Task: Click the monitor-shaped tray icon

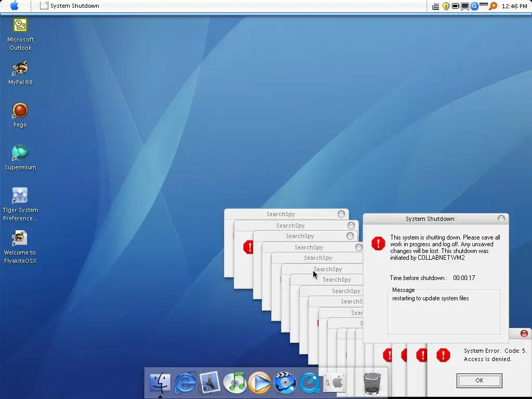Action: (465, 6)
